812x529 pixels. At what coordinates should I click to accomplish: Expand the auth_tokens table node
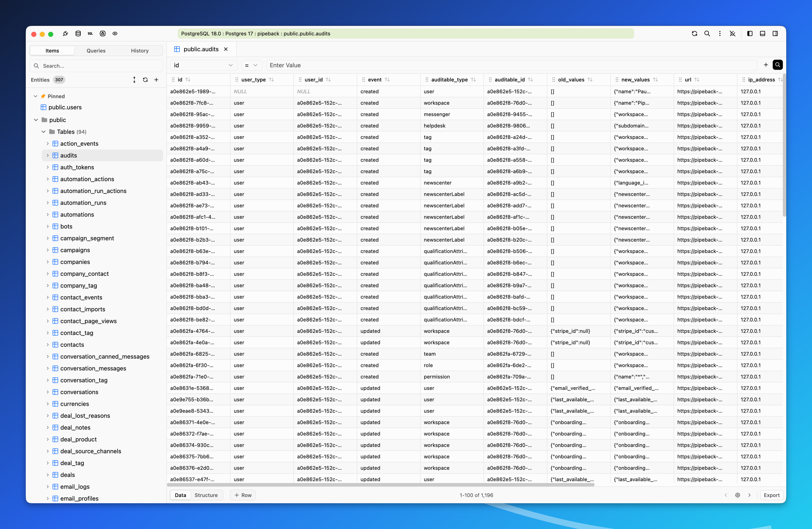click(x=48, y=167)
